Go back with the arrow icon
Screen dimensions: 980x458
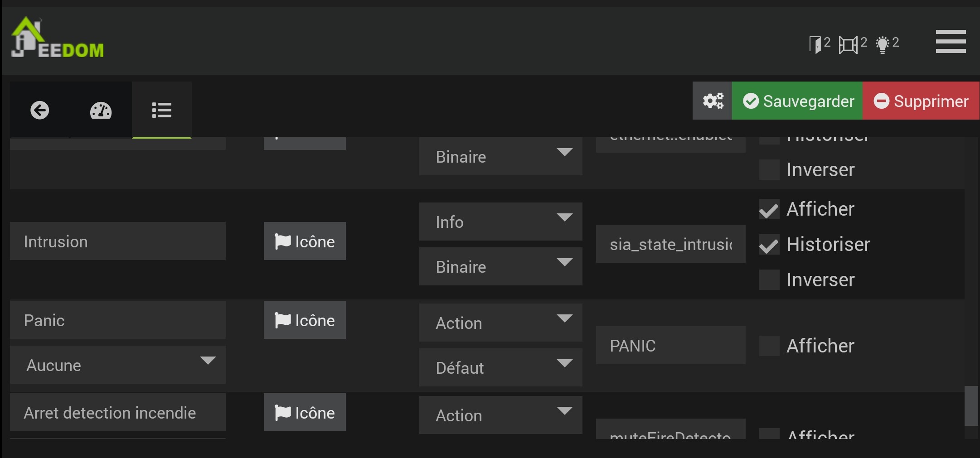click(40, 110)
